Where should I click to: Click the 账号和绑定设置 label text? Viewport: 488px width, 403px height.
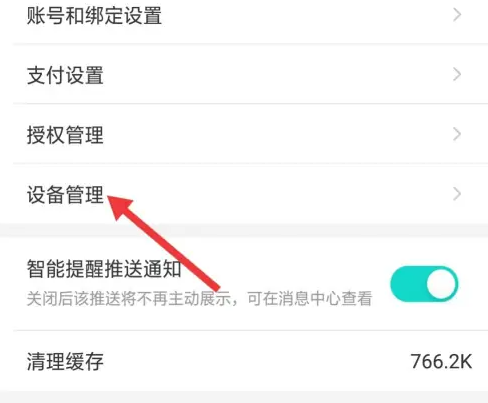(94, 15)
